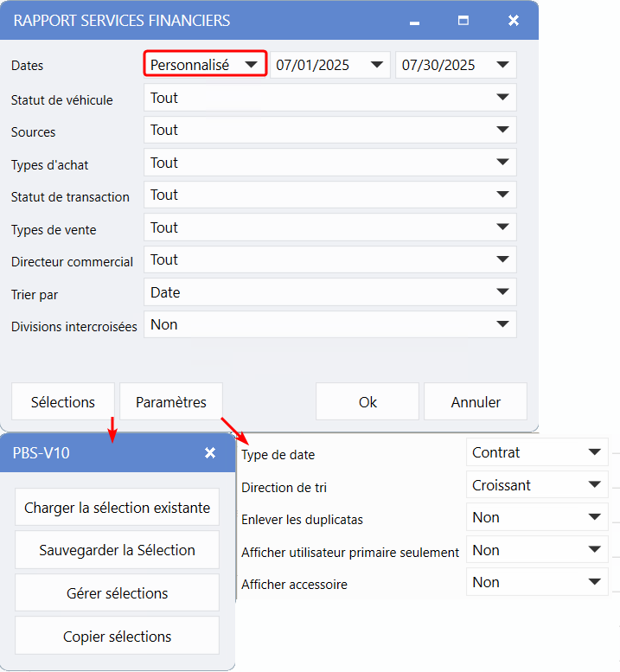Expand the Statut de véhicule dropdown
The width and height of the screenshot is (620, 672).
point(329,98)
